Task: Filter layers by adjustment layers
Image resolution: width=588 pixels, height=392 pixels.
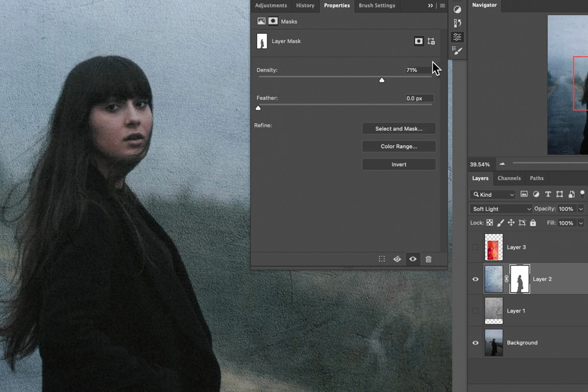Action: [536, 195]
